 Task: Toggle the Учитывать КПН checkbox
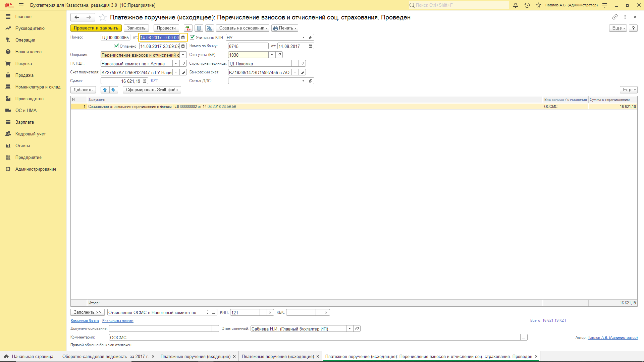[193, 38]
